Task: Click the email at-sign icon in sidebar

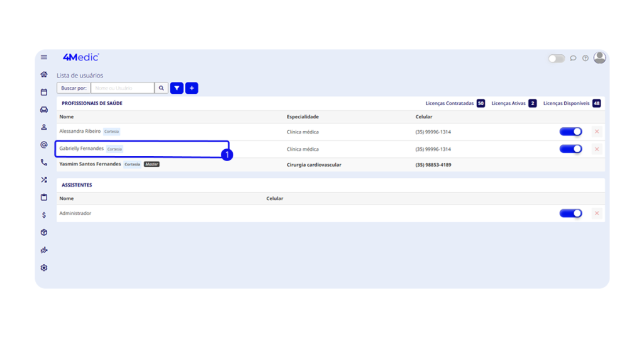Action: coord(44,145)
